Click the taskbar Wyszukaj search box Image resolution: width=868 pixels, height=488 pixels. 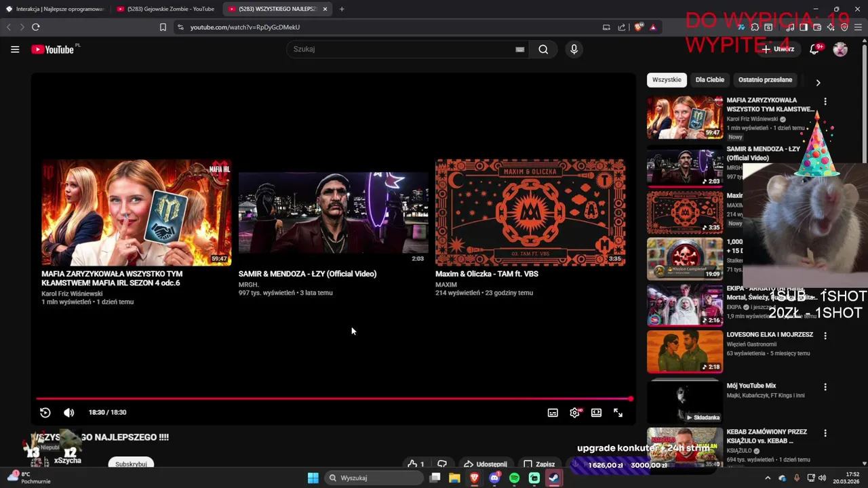[373, 478]
